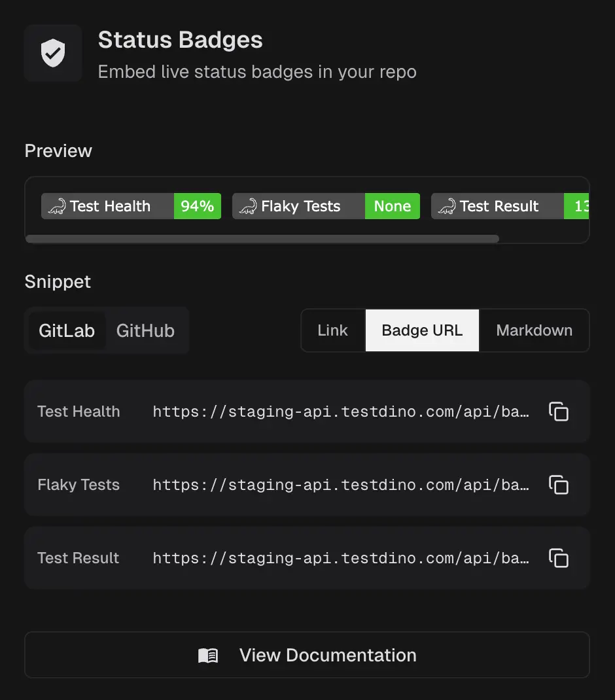Copy the Test Health badge URL

pyautogui.click(x=558, y=411)
